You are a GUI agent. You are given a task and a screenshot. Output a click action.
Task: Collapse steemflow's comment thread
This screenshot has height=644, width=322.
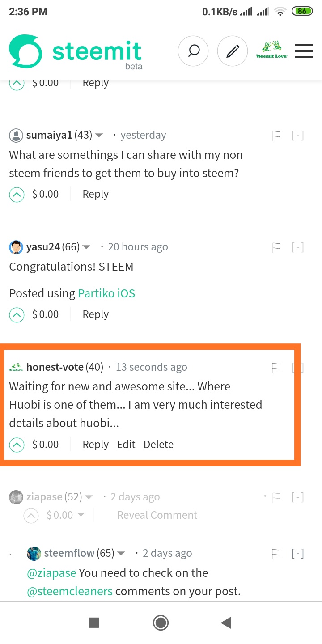coord(298,554)
